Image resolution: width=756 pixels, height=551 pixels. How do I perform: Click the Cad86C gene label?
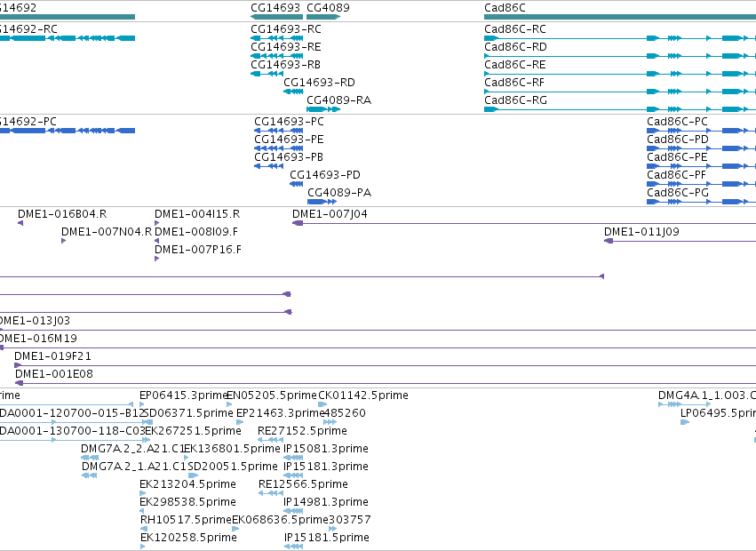(x=505, y=8)
